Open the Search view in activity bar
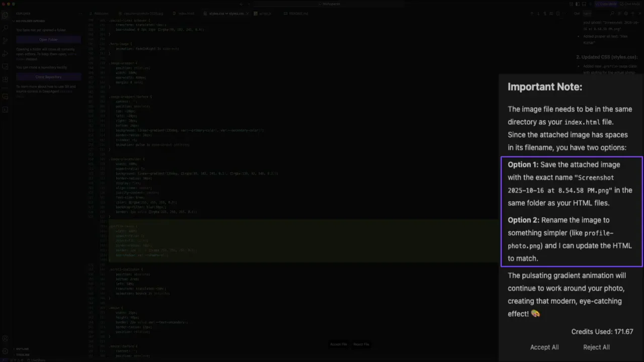Viewport: 644px width, 362px height. (5, 28)
